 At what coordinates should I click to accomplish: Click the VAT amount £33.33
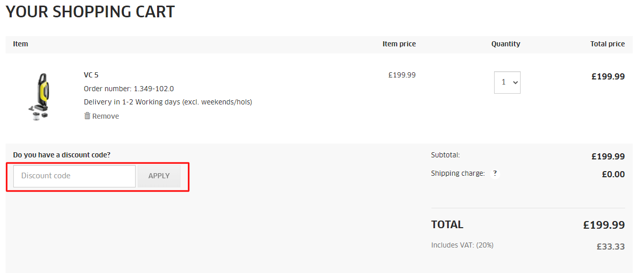[610, 247]
